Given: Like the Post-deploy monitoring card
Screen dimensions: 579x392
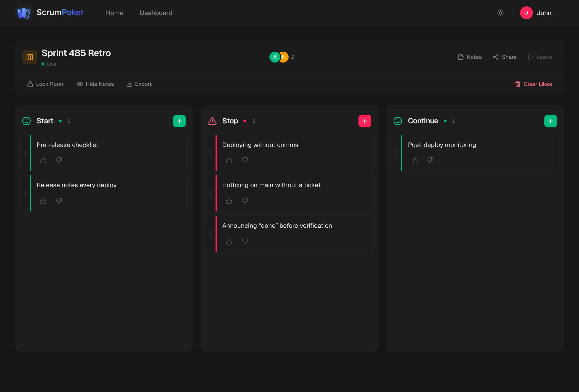Looking at the screenshot, I should (415, 160).
